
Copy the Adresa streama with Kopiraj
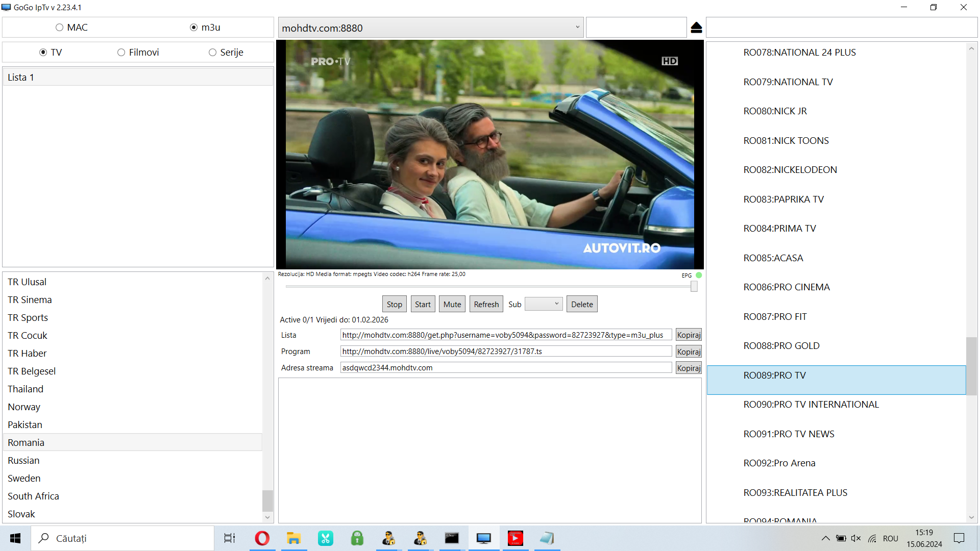689,368
